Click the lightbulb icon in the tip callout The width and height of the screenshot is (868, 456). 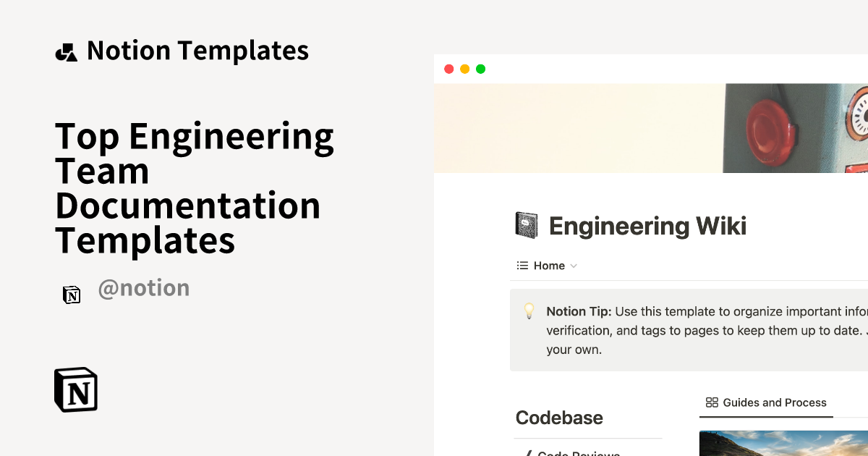(x=529, y=311)
